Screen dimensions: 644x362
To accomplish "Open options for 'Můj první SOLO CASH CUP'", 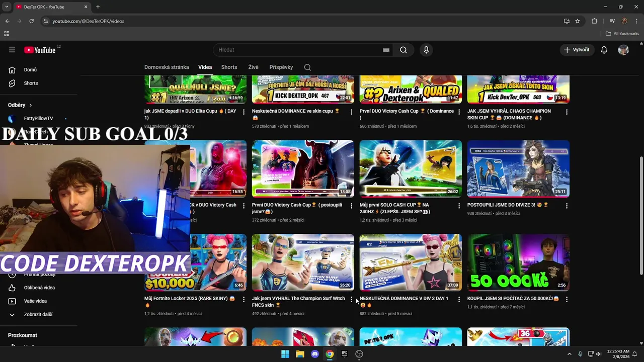I will (x=459, y=206).
